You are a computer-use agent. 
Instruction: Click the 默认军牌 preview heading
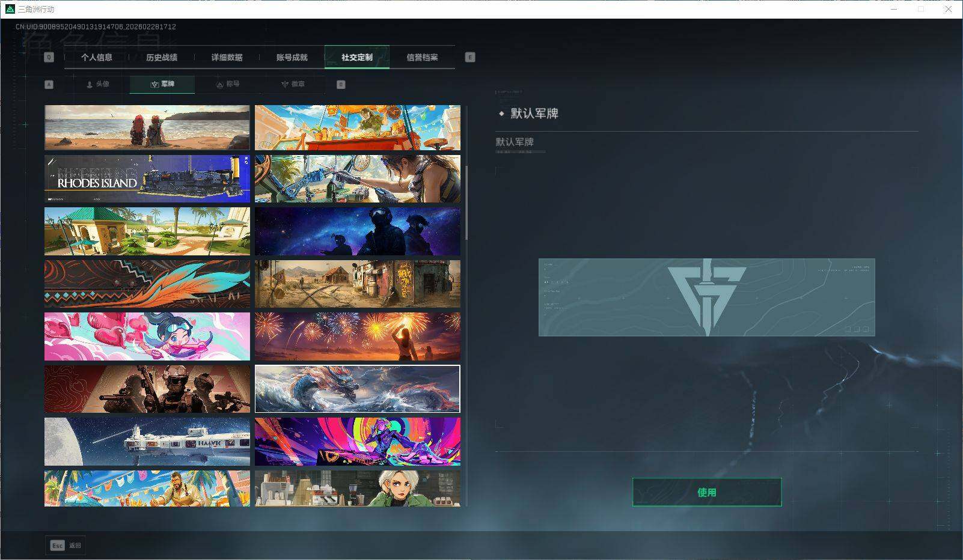click(x=534, y=114)
